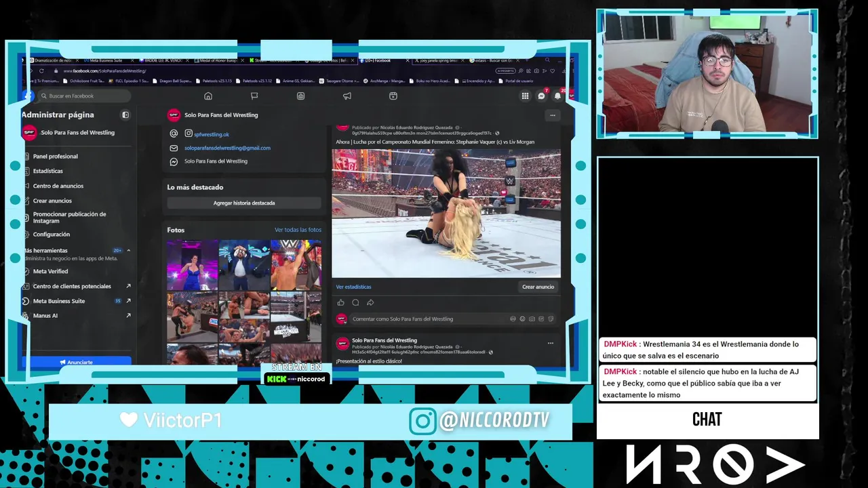
Task: Switch to Dramatización browser tab
Action: [54, 60]
